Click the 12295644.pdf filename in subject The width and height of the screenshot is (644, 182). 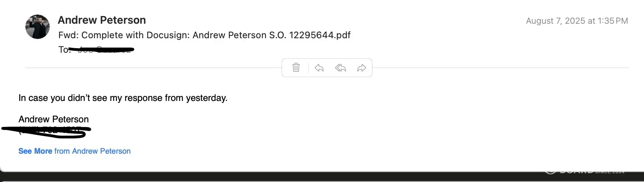coord(320,35)
